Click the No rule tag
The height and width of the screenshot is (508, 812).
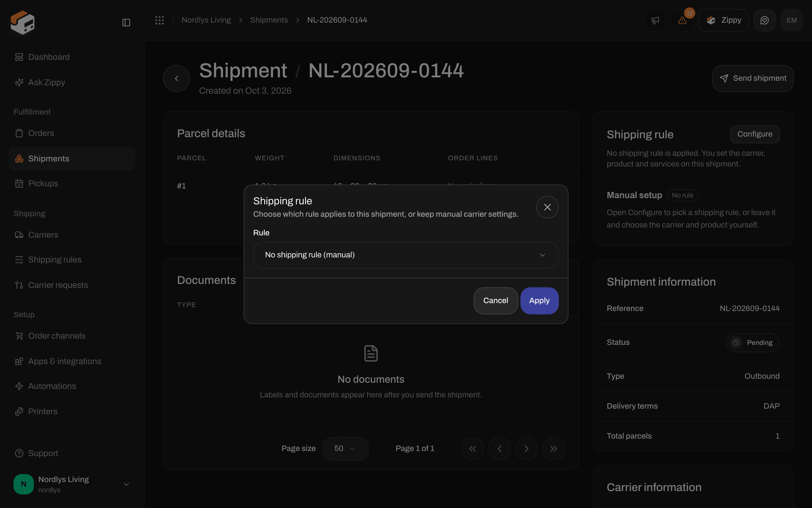[x=683, y=195]
